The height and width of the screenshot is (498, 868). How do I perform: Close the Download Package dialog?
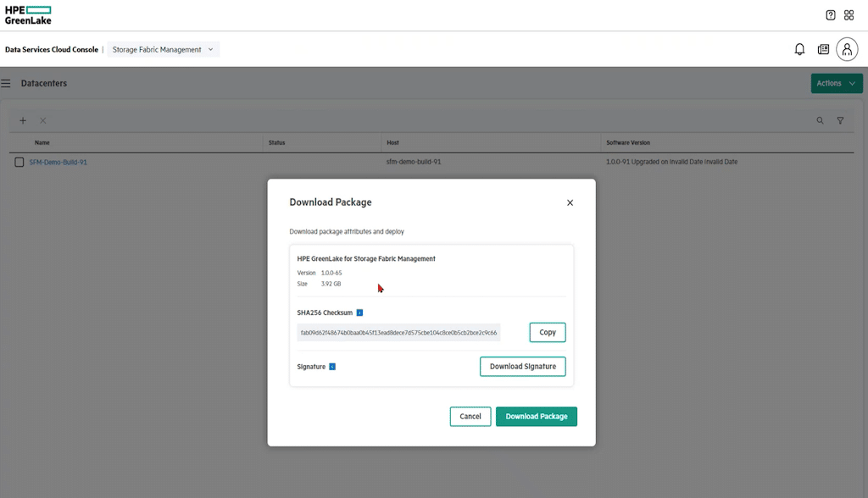coord(570,202)
